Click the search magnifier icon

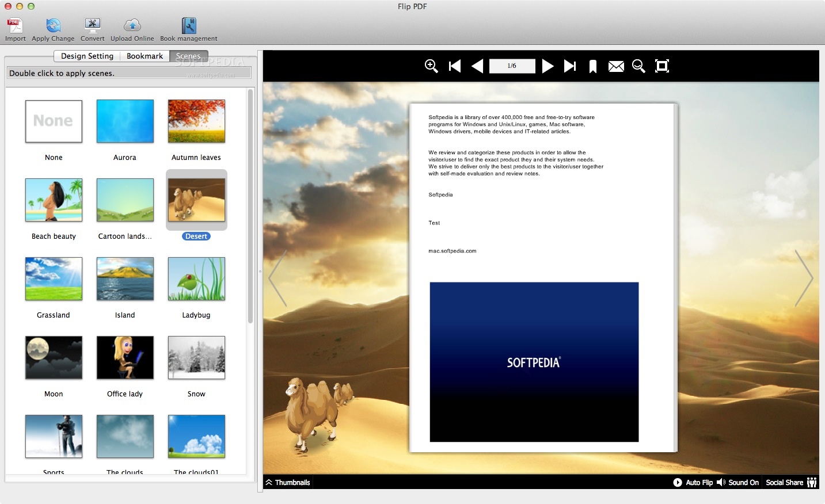coord(638,66)
